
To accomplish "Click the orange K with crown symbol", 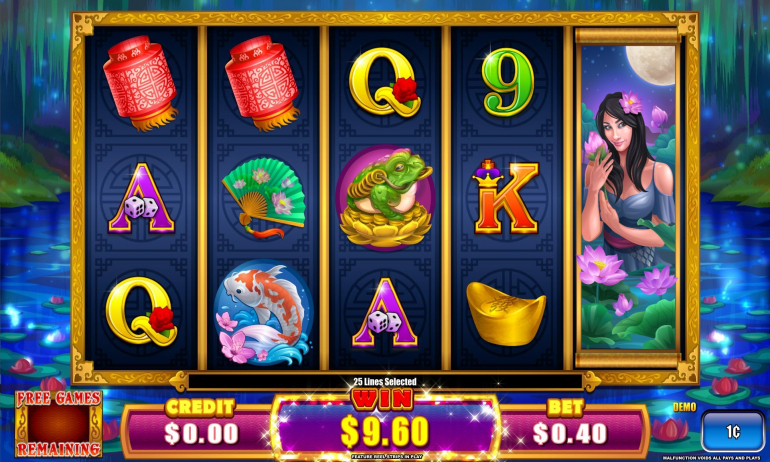I will click(506, 197).
